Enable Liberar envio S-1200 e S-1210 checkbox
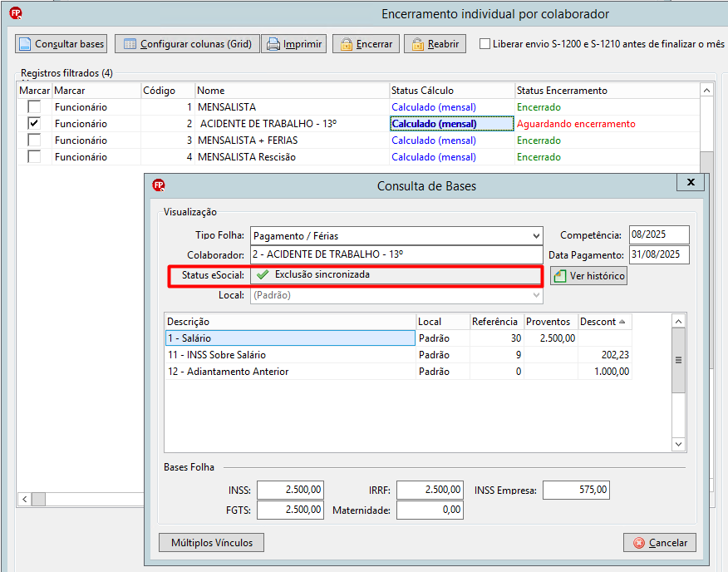This screenshot has width=728, height=572. [485, 44]
